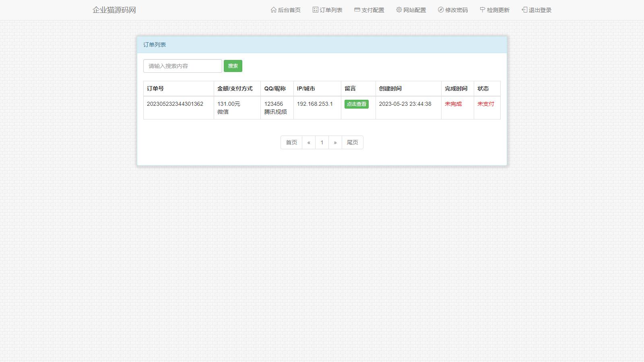Image resolution: width=644 pixels, height=362 pixels.
Task: Click the card icon beside 支付配置
Action: 357,10
